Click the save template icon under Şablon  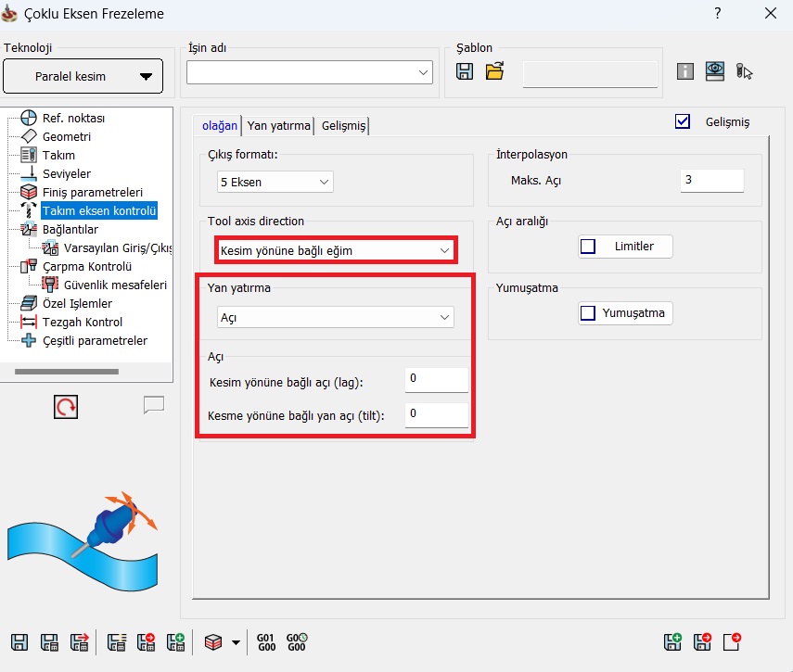[466, 71]
